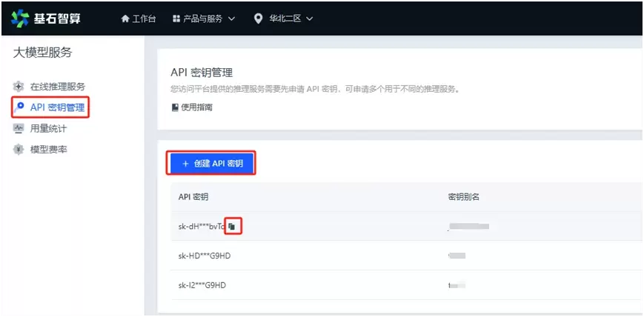644x317 pixels.
Task: Select 用量统计 from the sidebar
Action: [48, 128]
